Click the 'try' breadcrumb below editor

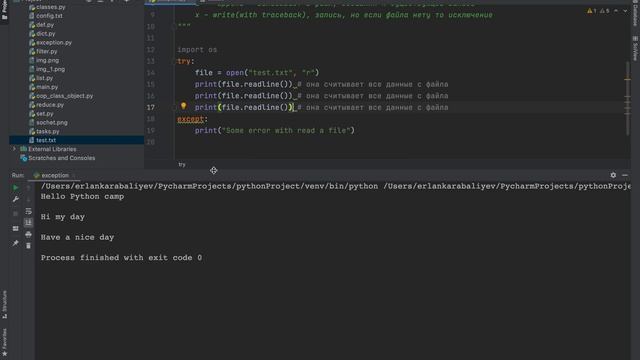pyautogui.click(x=182, y=164)
